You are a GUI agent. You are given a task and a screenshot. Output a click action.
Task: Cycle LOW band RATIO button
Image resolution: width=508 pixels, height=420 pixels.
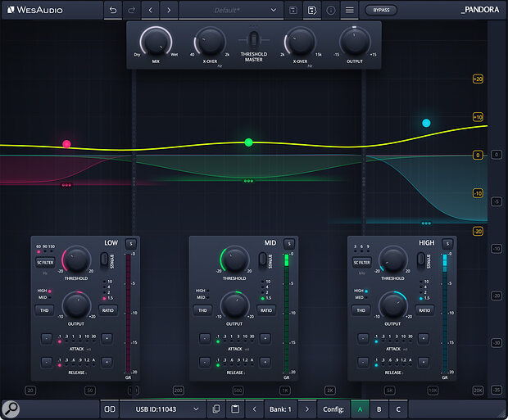[108, 310]
